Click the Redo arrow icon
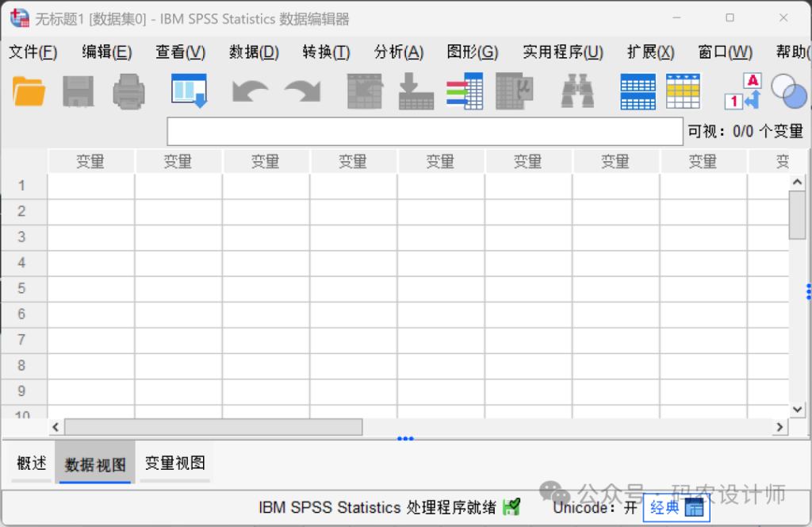Screen dimensions: 812x527 (302, 91)
